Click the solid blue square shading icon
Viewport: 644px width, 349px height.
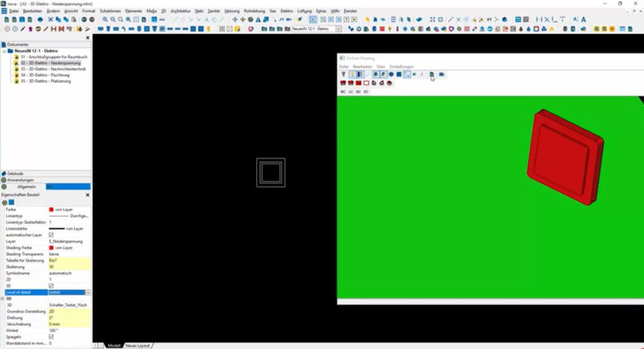[x=398, y=74]
